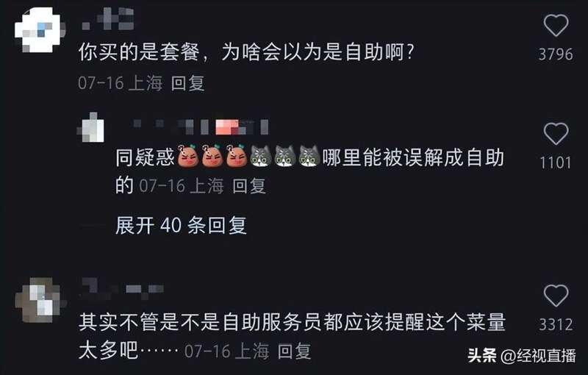Select the comment text 你买的是套餐
Image resolution: width=588 pixels, height=375 pixels.
click(139, 51)
